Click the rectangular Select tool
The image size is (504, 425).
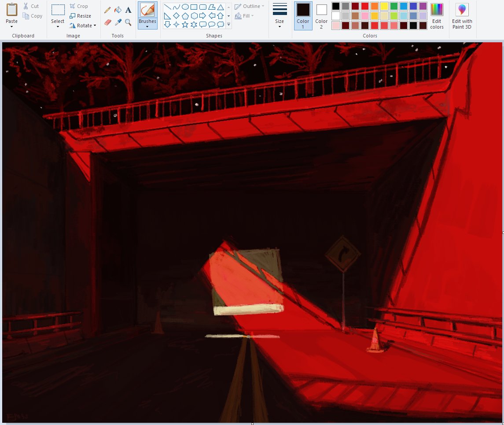58,10
